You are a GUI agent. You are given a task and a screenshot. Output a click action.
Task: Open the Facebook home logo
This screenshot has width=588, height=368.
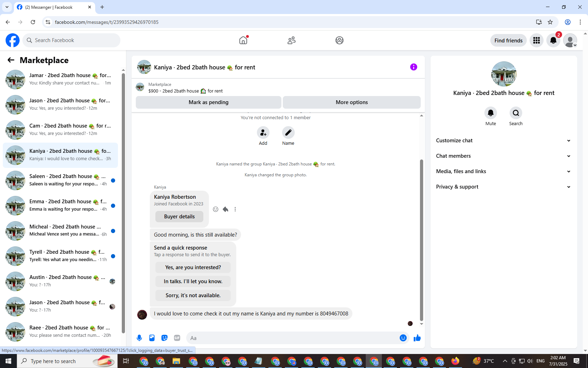13,40
